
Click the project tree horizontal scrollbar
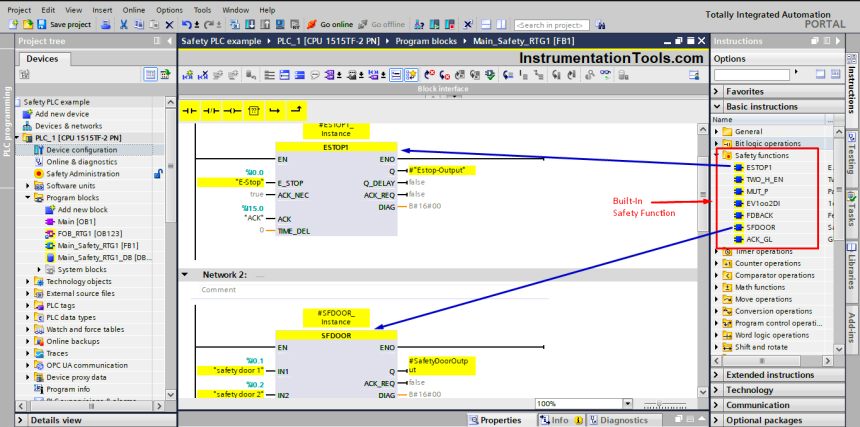[x=90, y=406]
